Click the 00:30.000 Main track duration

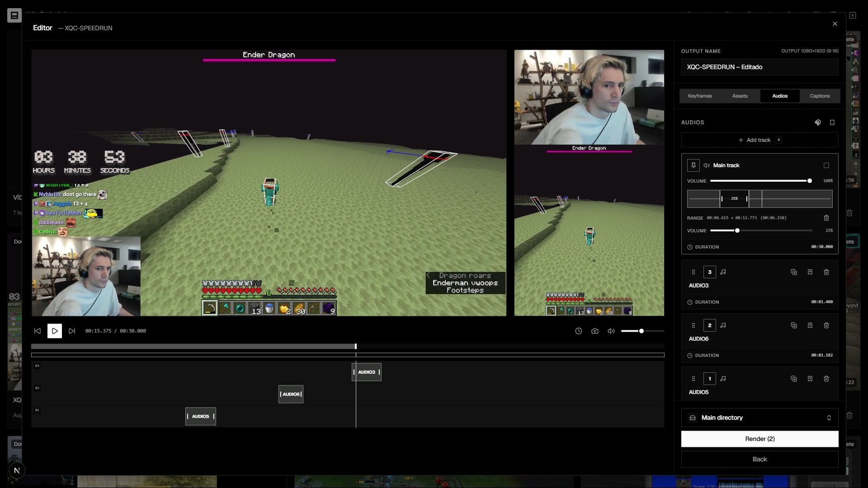pyautogui.click(x=822, y=247)
